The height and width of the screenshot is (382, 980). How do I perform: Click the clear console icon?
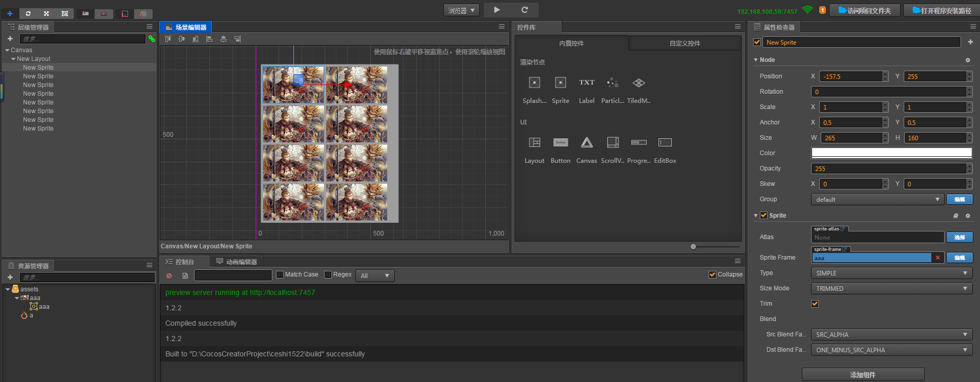point(169,275)
